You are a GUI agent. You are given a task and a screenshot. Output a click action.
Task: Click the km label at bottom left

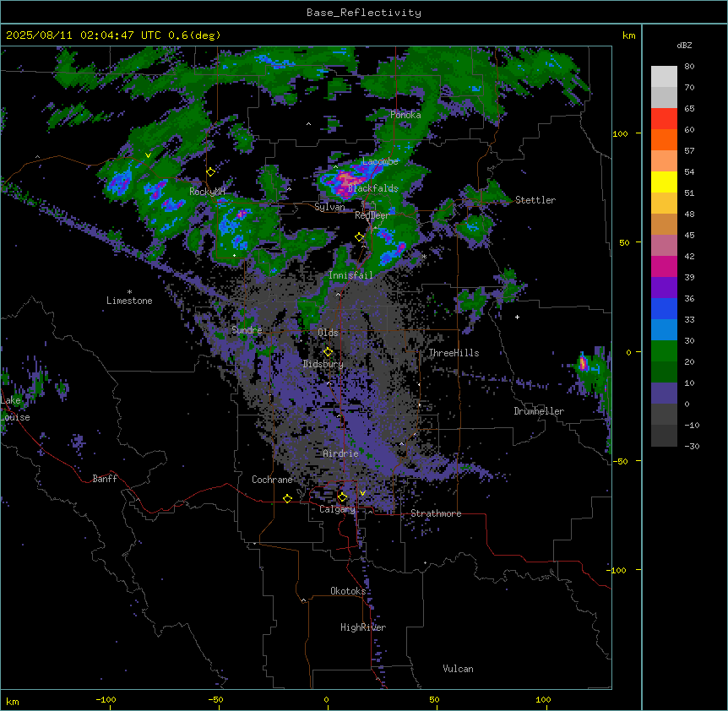coord(13,701)
